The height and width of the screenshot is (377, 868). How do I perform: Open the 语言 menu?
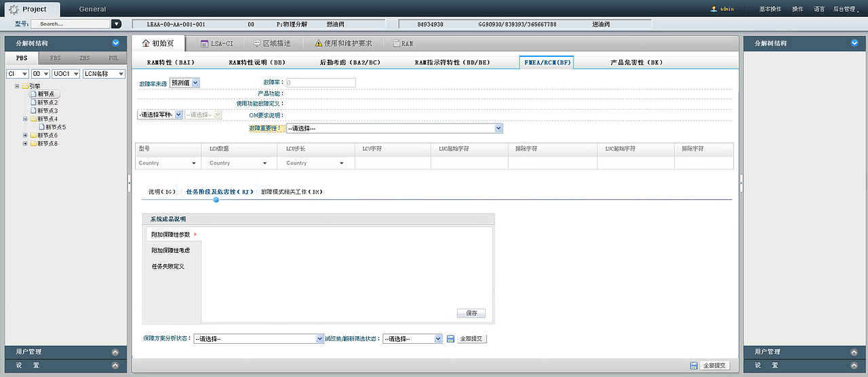click(819, 9)
